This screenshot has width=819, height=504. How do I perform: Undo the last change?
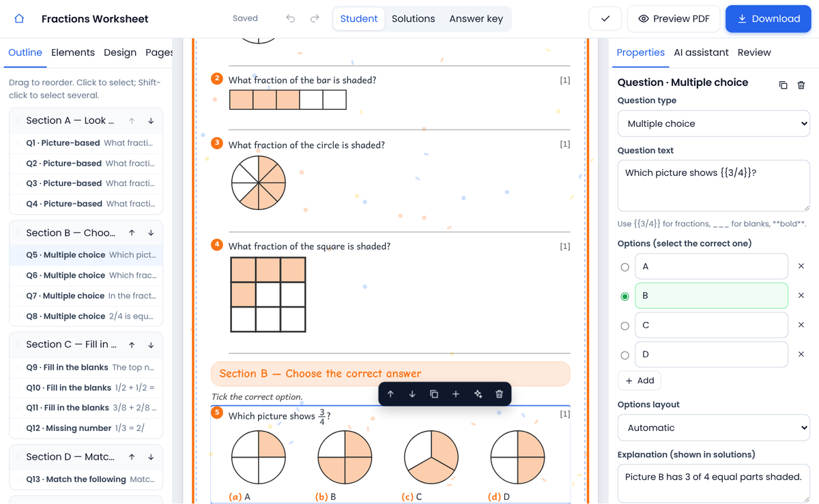tap(290, 18)
